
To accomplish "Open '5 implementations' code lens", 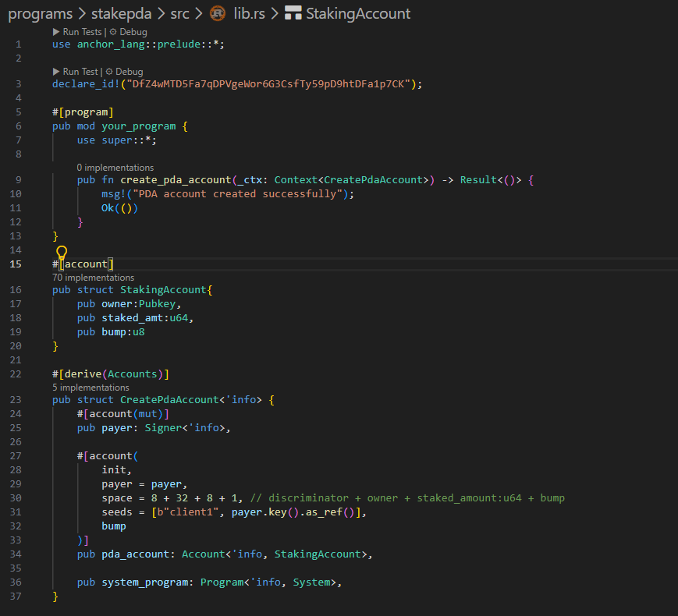I will tap(91, 388).
